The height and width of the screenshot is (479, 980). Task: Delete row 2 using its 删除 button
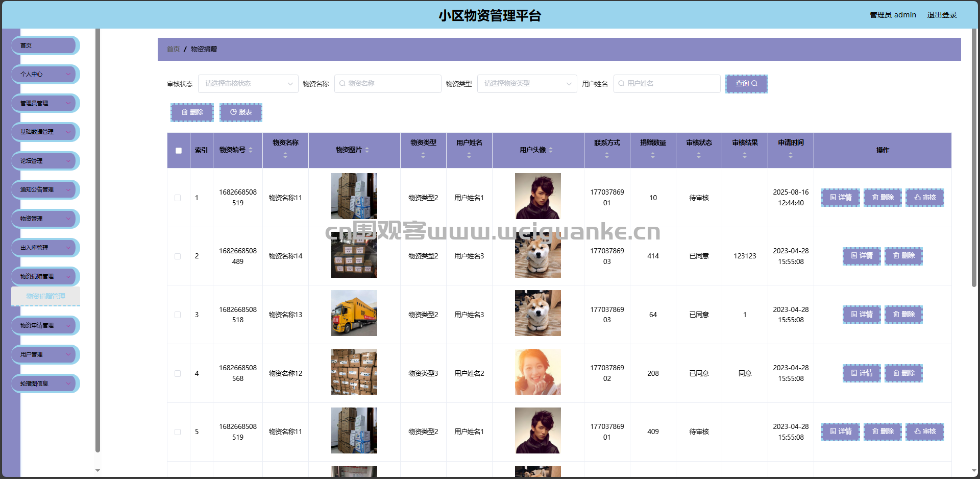(903, 256)
